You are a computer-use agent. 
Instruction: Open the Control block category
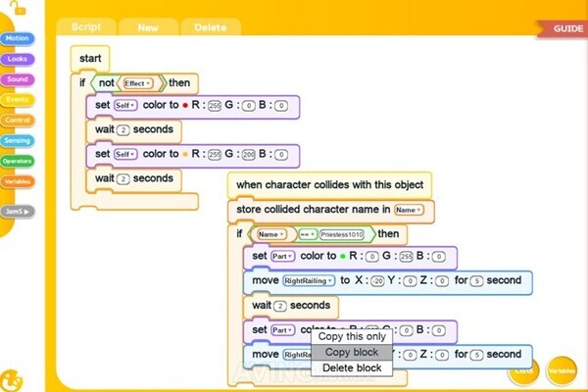pyautogui.click(x=17, y=121)
